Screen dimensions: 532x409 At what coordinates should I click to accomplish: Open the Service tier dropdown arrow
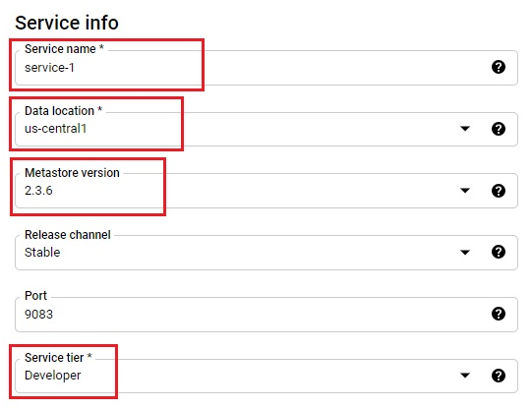tap(465, 376)
